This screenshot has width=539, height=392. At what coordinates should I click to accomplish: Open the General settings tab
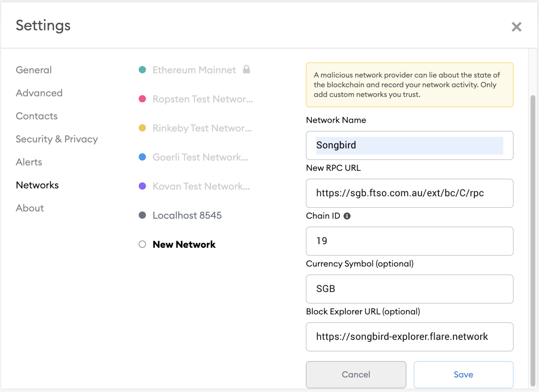click(34, 70)
